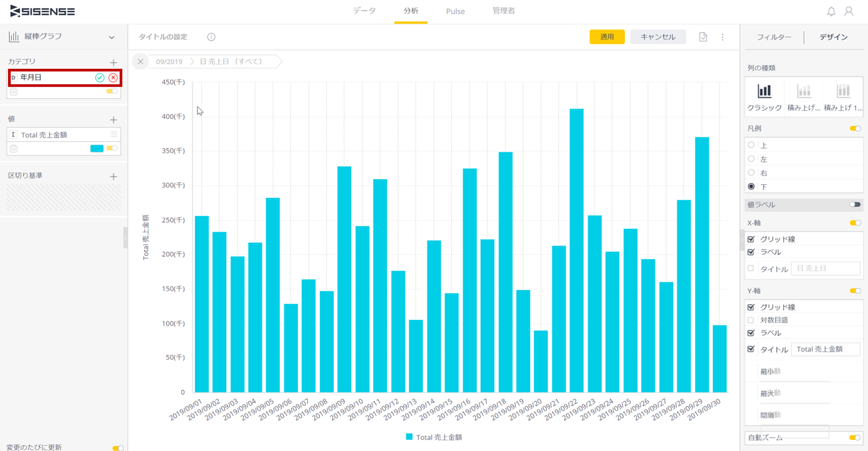Click breadcrumb 日 売上日（すべて）
868x451 pixels.
(232, 61)
